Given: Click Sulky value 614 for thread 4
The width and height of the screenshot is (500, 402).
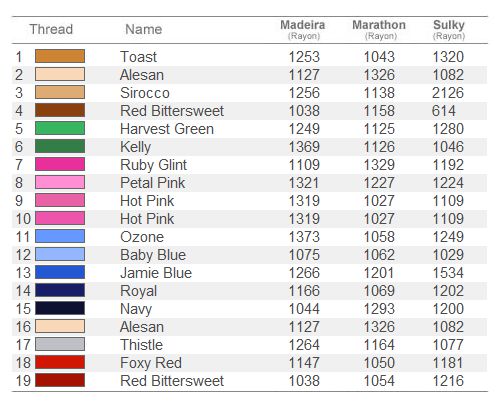Looking at the screenshot, I should (x=444, y=111).
